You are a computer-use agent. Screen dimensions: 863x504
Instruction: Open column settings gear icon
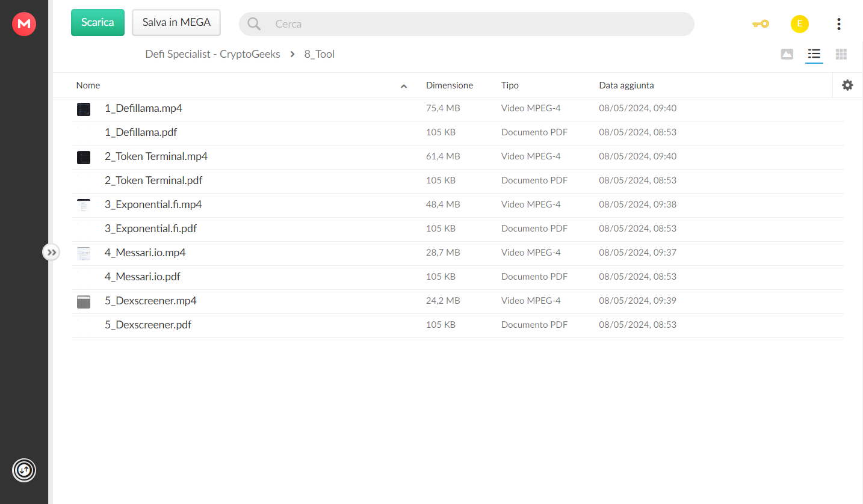(x=847, y=85)
